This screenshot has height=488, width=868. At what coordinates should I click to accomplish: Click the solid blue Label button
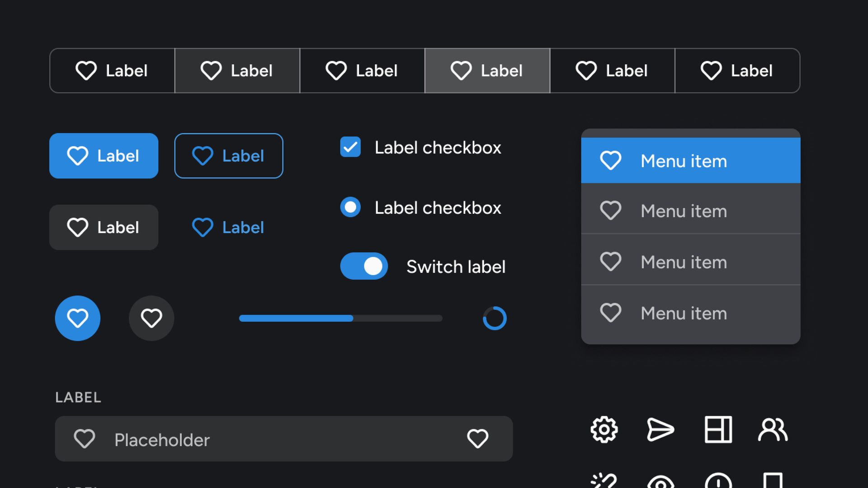pyautogui.click(x=104, y=156)
